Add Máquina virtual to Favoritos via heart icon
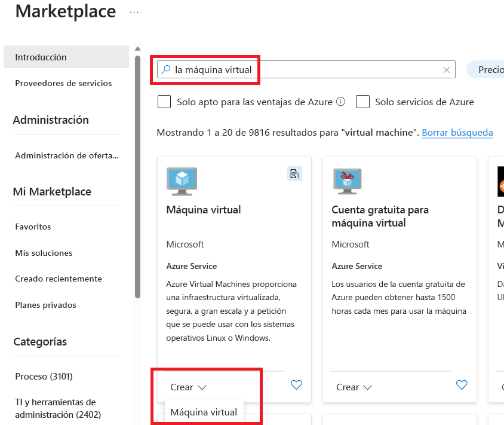The height and width of the screenshot is (425, 504). [x=296, y=385]
